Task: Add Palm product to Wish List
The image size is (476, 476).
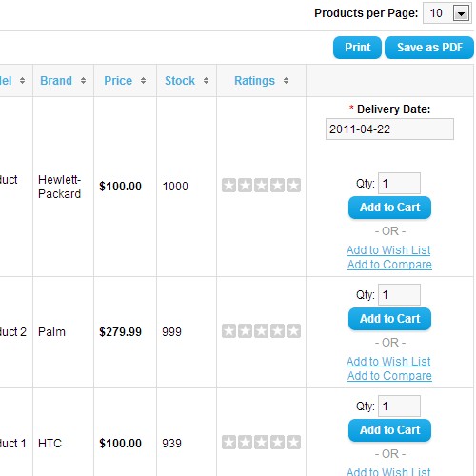Action: click(x=388, y=362)
